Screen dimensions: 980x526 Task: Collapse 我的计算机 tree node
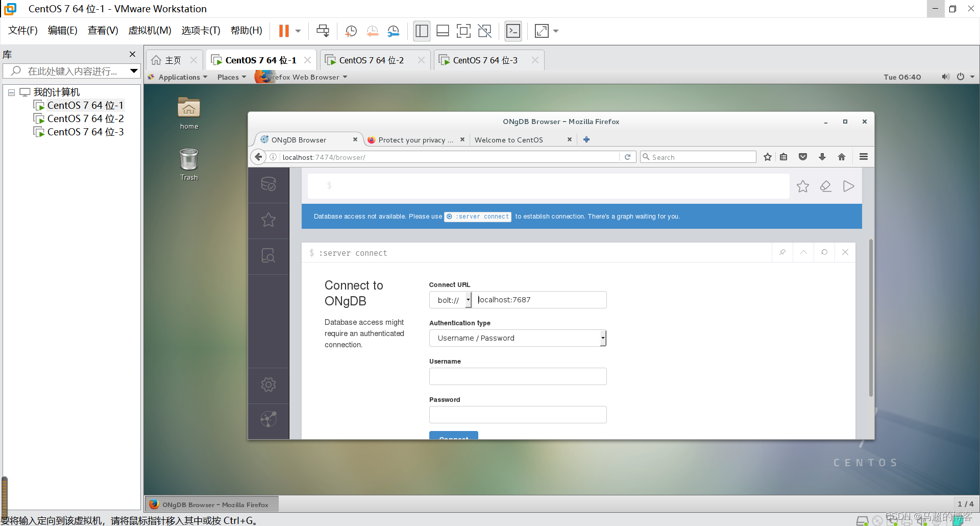tap(11, 92)
